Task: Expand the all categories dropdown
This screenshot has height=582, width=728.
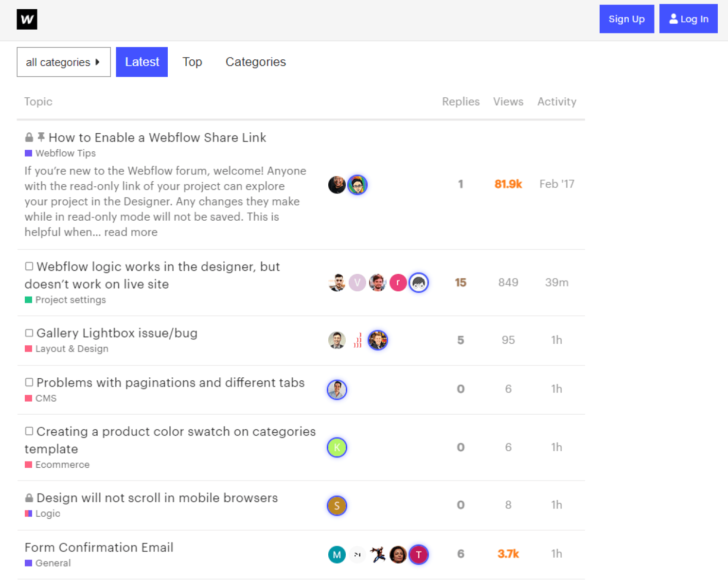Action: [64, 62]
